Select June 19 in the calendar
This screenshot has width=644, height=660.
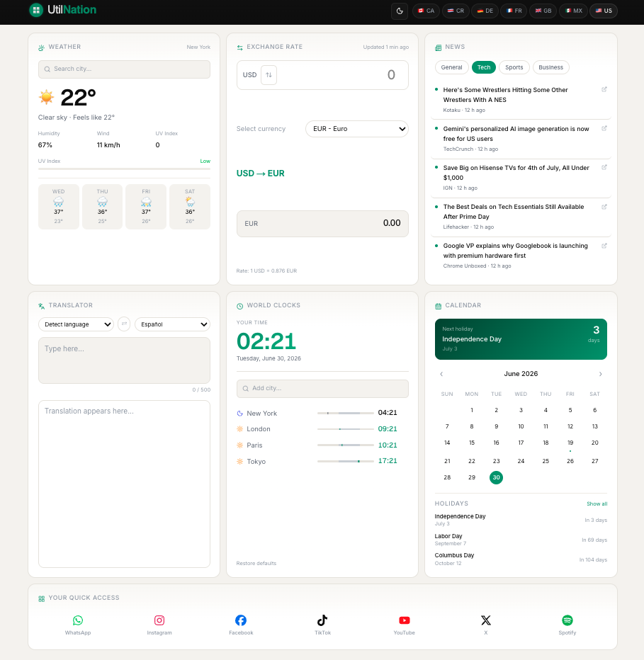[570, 443]
